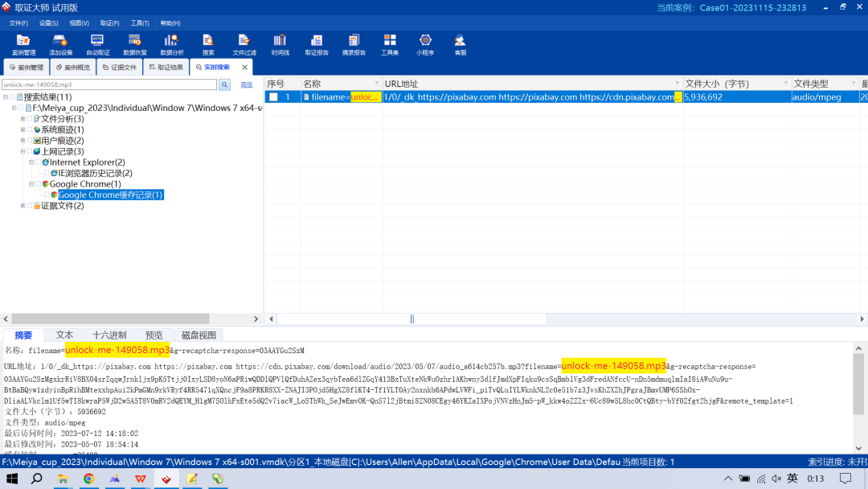Contact 客服 via toolbar icon
868x489 pixels.
(x=460, y=44)
